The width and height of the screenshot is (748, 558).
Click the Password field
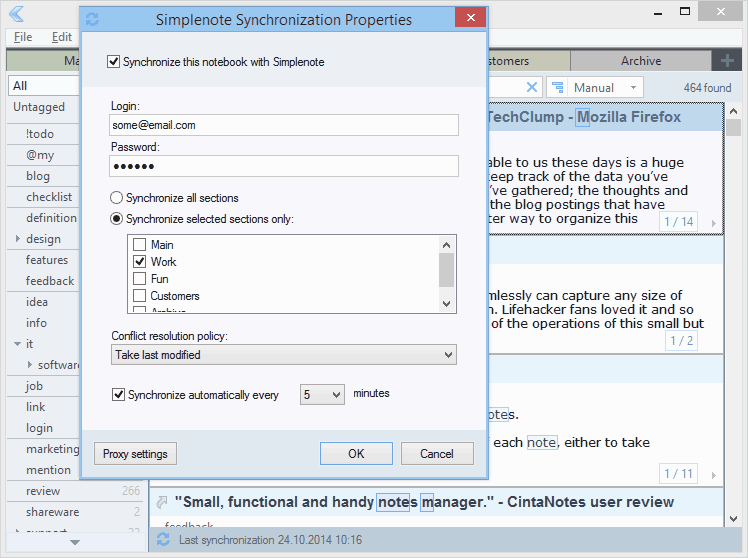pos(284,166)
